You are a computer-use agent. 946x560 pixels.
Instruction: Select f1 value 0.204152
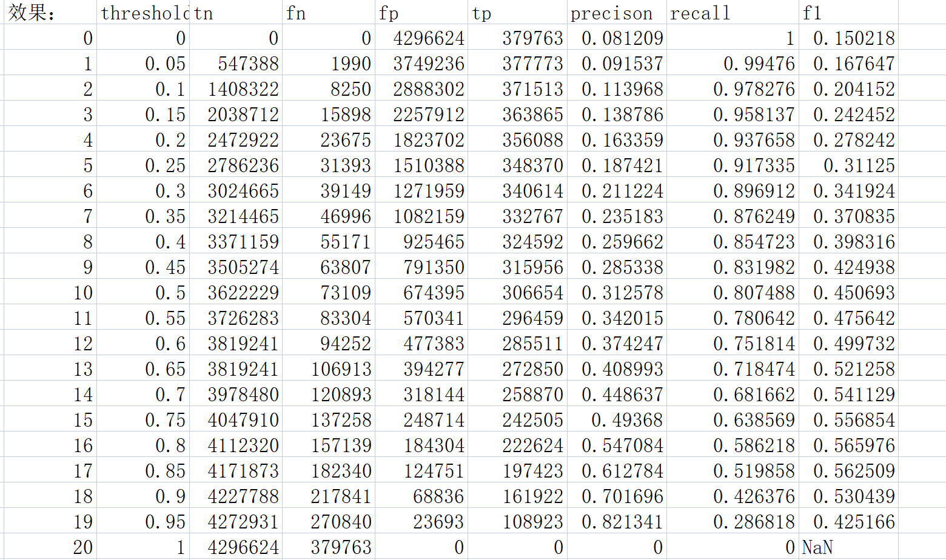[848, 88]
